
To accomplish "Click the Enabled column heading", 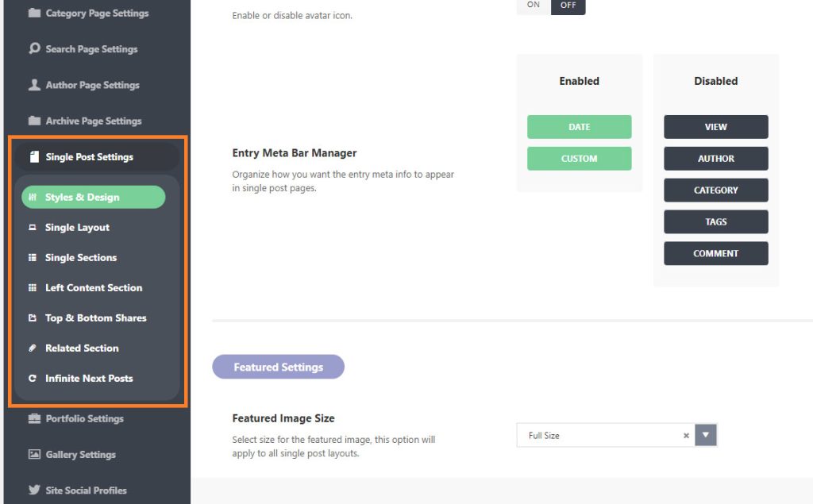I will [x=579, y=81].
